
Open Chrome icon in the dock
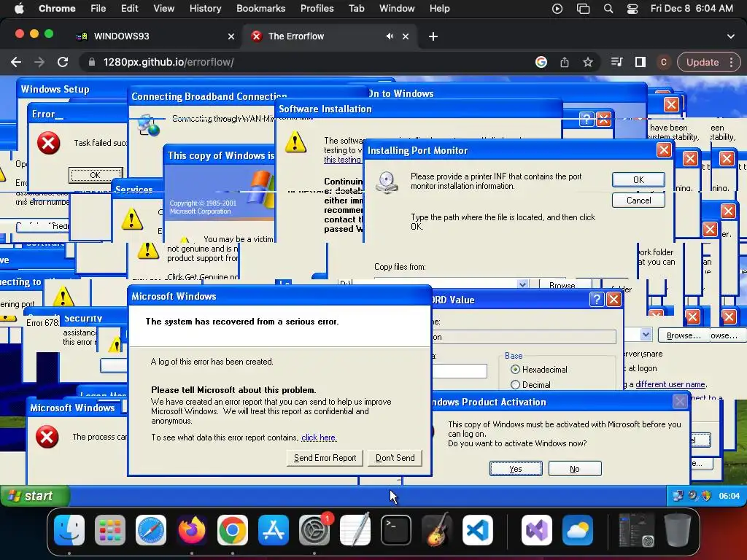[x=233, y=530]
